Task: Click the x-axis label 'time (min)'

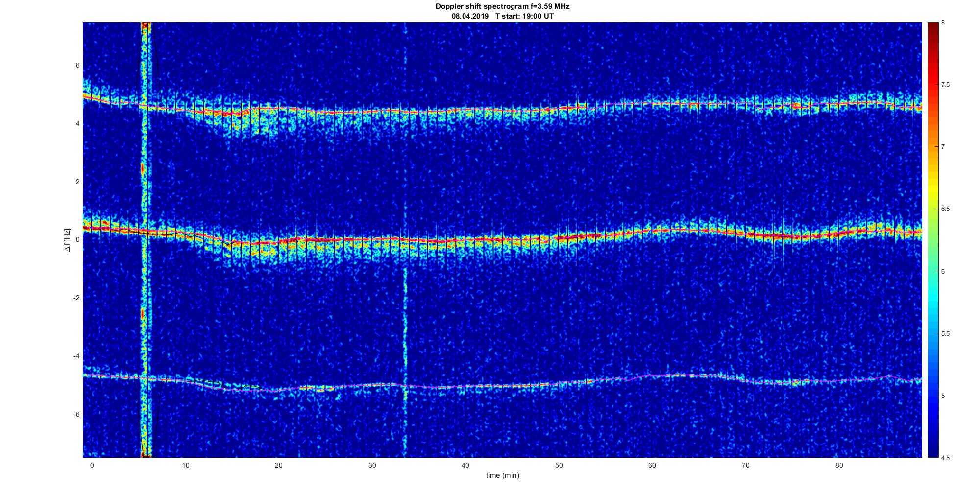Action: (503, 475)
